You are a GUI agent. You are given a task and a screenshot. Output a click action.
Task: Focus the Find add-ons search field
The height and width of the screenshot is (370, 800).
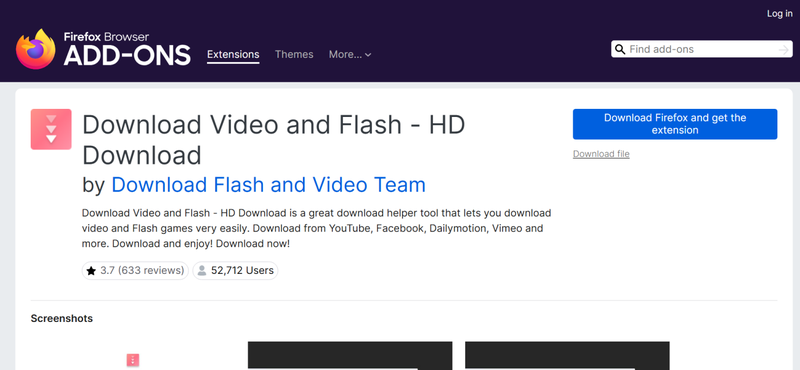(702, 50)
